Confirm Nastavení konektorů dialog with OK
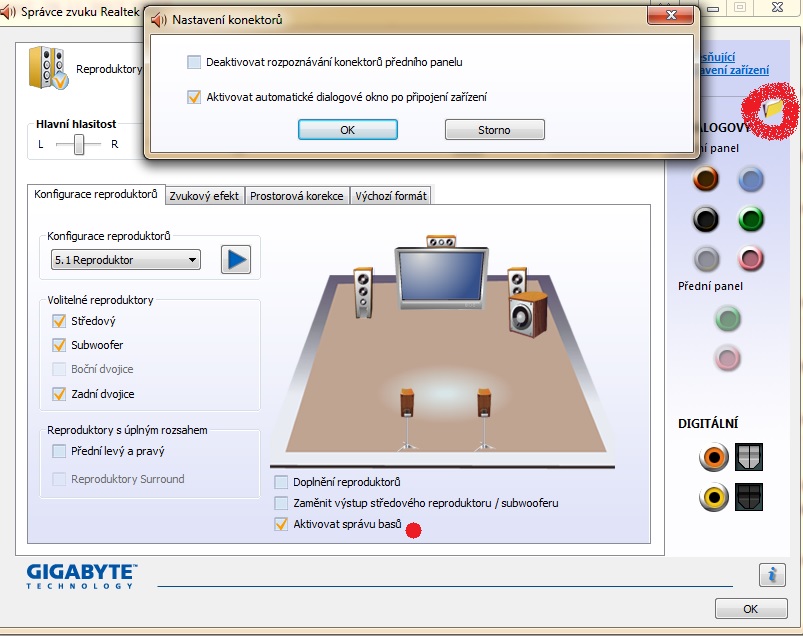Viewport: 803px width, 636px height. [x=348, y=130]
